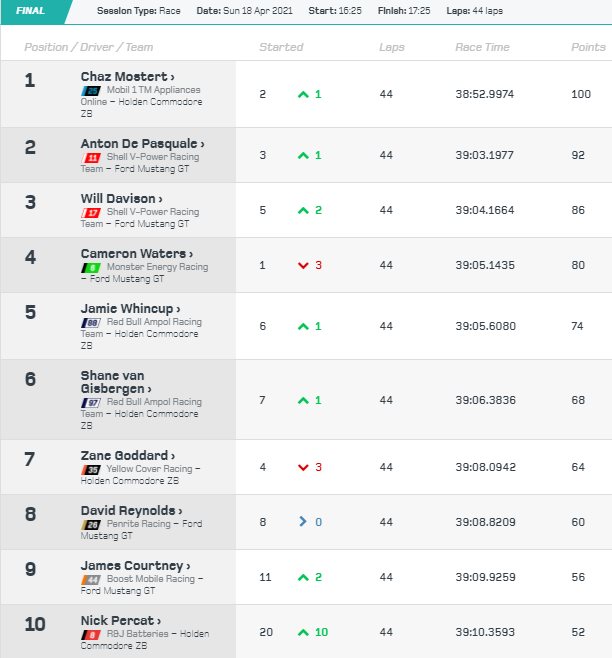Click the Race Time column header
Screen dimensions: 612x658
[482, 47]
